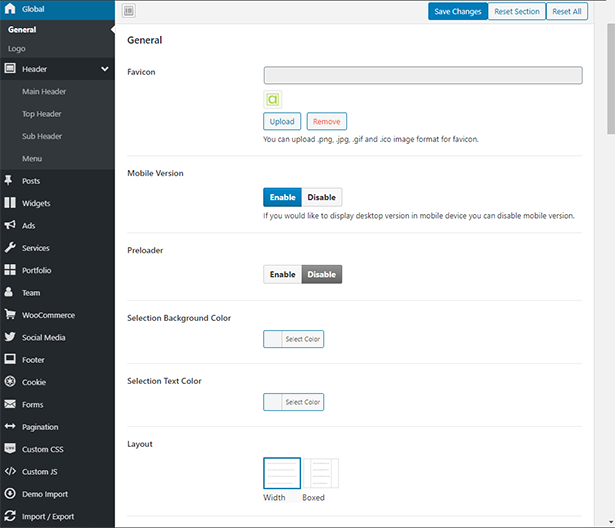This screenshot has width=615, height=528.
Task: Click the Demo Import download icon
Action: (10, 494)
